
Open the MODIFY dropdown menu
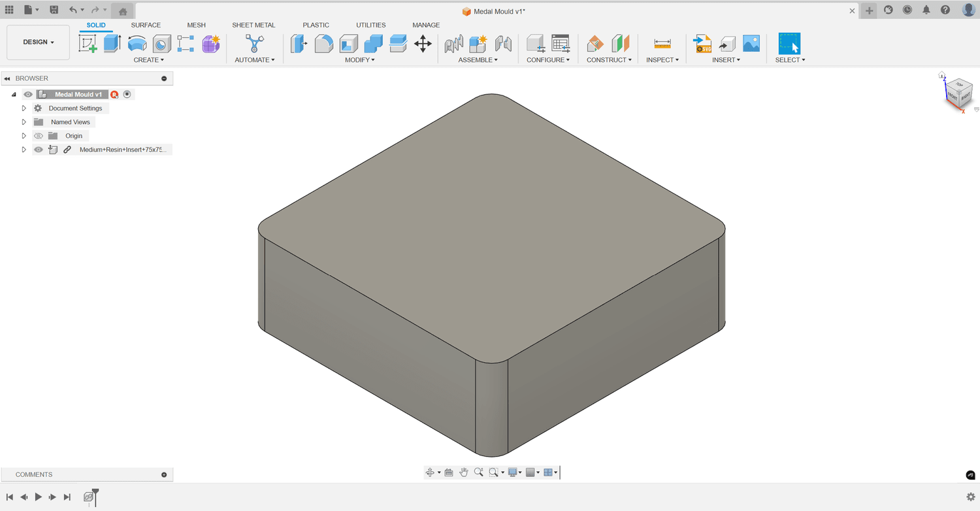[360, 60]
